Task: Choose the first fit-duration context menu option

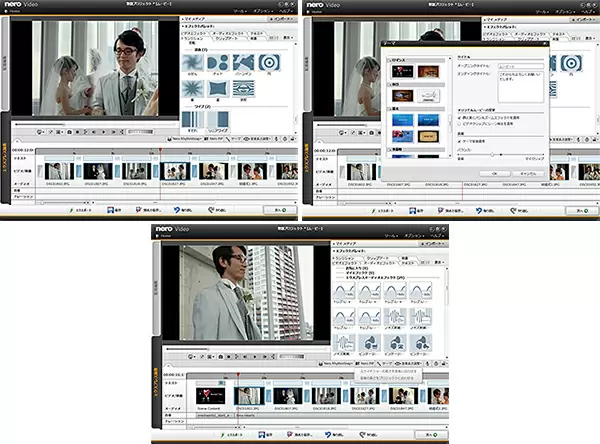Action: 388,371
